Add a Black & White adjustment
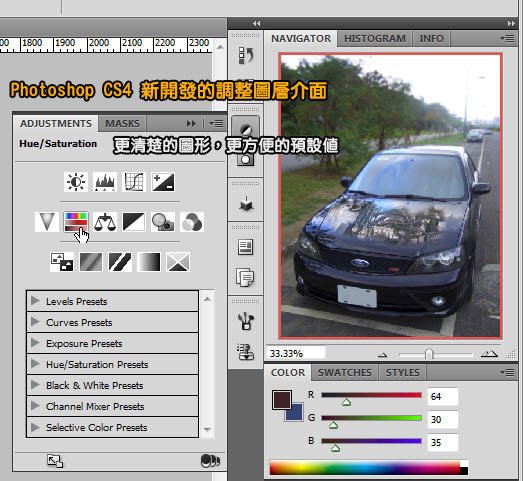This screenshot has height=481, width=523. tap(134, 222)
